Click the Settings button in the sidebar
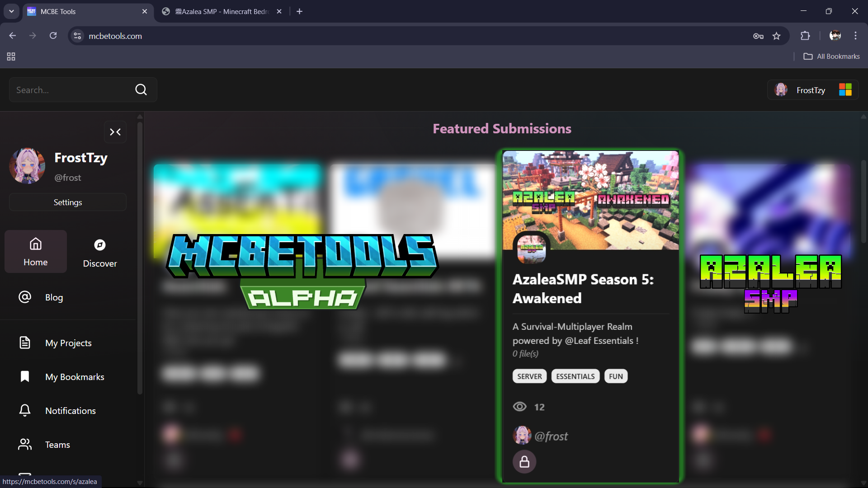This screenshot has width=868, height=488. [68, 202]
